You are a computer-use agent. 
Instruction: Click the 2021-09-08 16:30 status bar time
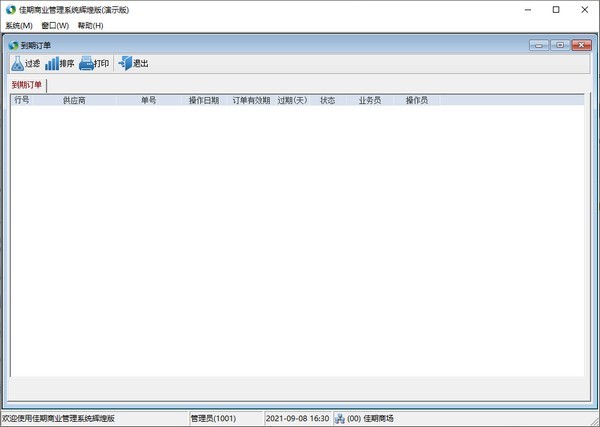(x=297, y=419)
